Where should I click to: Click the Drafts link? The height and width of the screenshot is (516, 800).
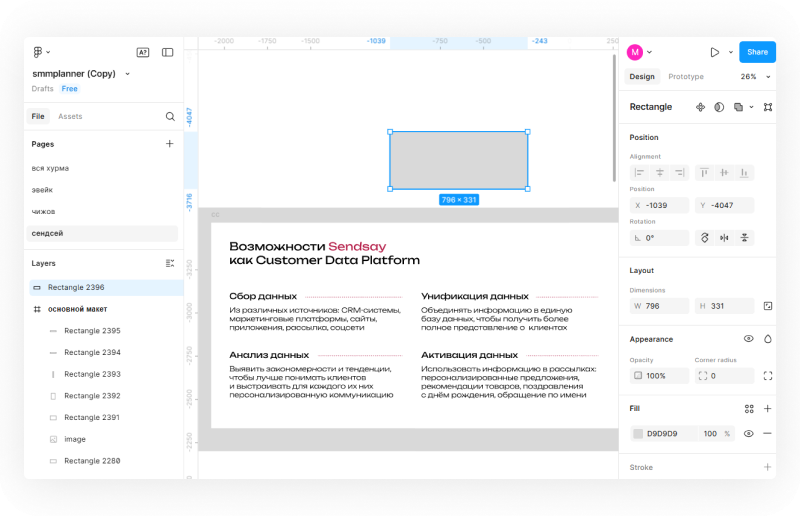pos(42,89)
